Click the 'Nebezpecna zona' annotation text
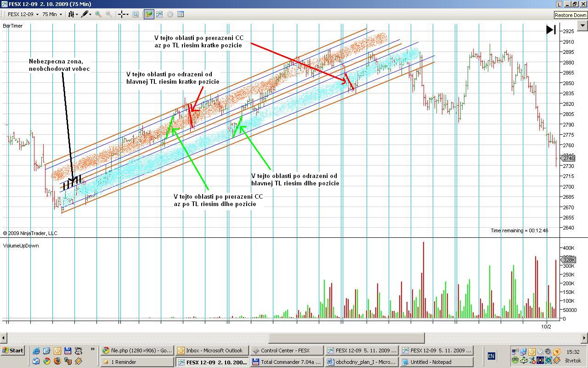Image resolution: width=588 pixels, height=368 pixels. coord(59,65)
